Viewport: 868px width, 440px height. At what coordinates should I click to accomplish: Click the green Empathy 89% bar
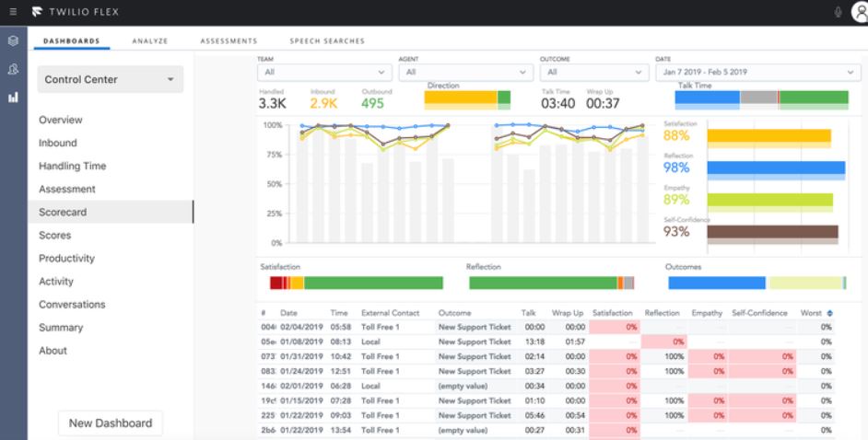(770, 200)
